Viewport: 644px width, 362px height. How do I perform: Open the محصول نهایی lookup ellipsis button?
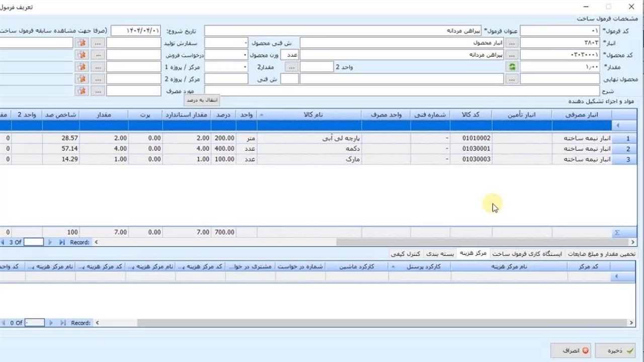click(x=512, y=79)
